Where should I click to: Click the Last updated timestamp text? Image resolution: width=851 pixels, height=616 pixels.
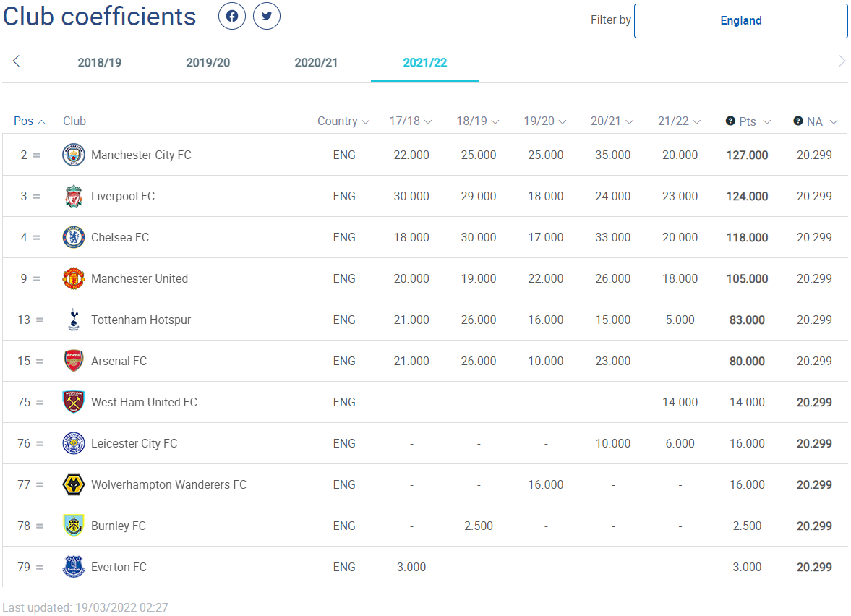click(x=85, y=607)
